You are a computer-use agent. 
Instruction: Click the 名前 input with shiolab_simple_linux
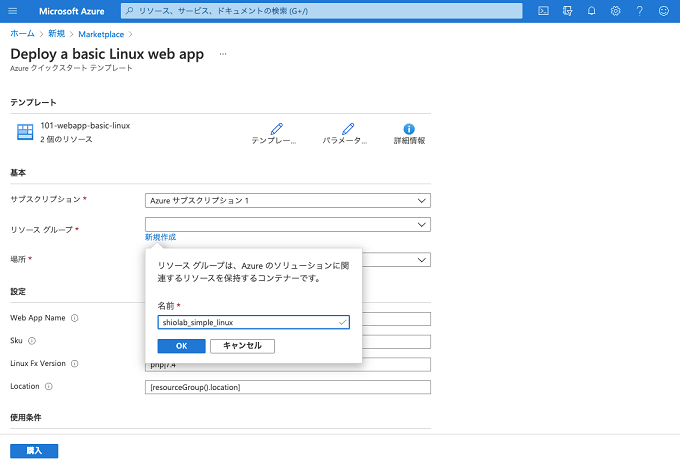(253, 322)
